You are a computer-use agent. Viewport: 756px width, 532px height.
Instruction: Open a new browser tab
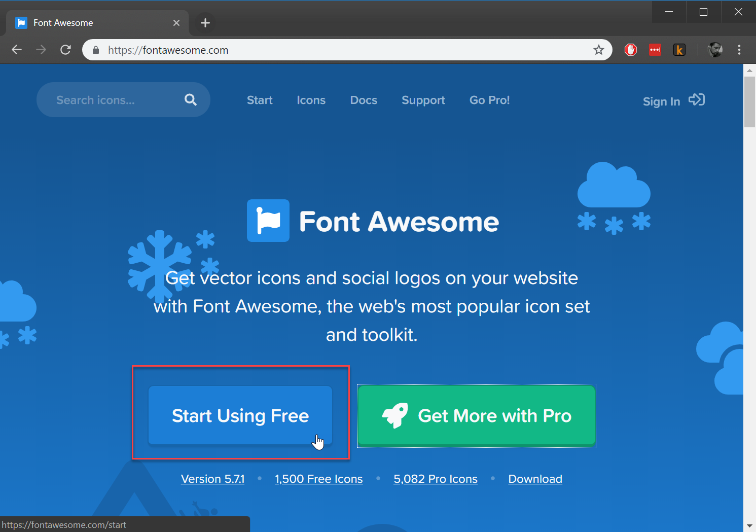coord(205,23)
